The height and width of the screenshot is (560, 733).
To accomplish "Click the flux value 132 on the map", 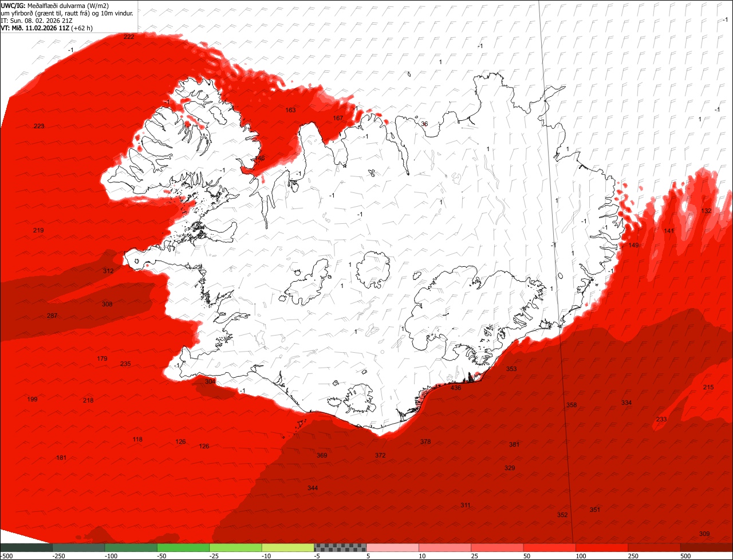I will tap(707, 211).
